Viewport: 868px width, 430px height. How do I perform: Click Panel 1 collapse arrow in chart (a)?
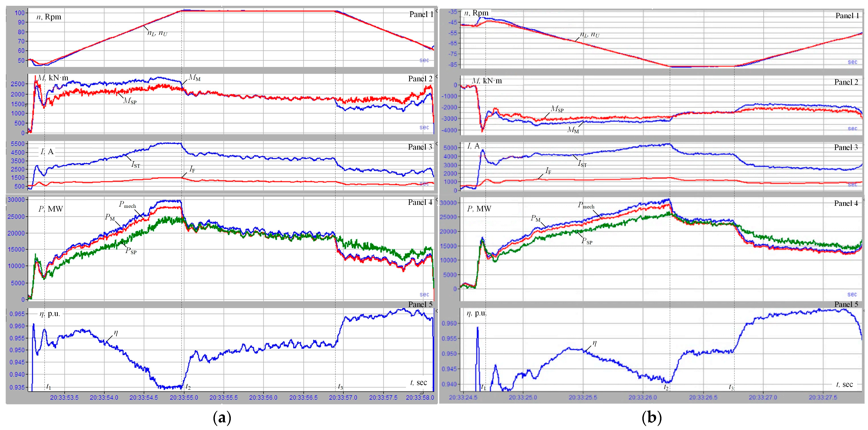tap(436, 11)
